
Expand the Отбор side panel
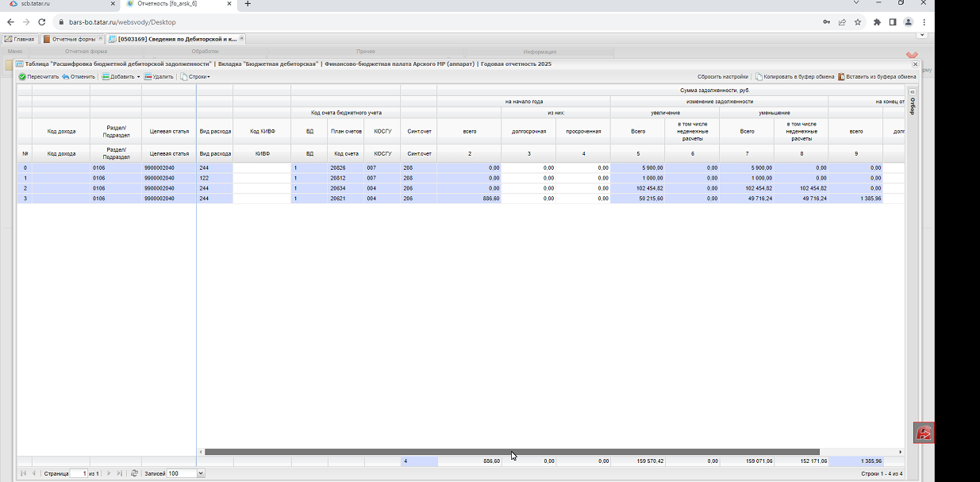tap(913, 92)
